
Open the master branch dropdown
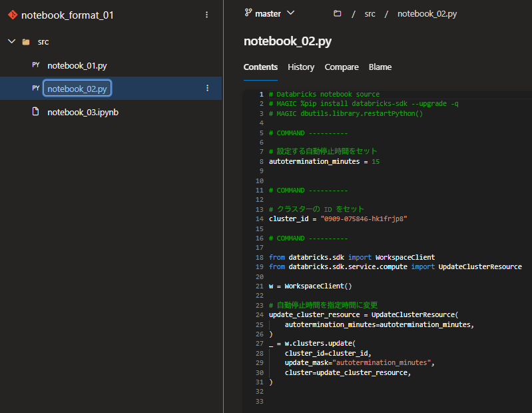[270, 13]
